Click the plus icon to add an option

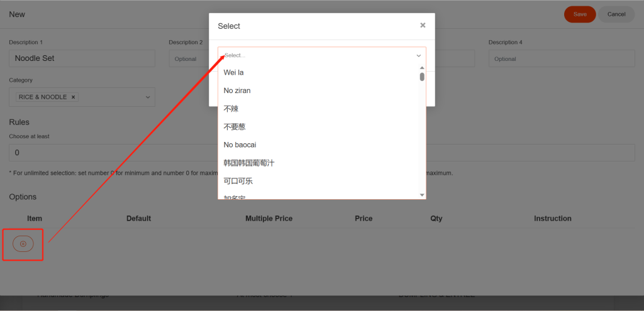coord(23,244)
